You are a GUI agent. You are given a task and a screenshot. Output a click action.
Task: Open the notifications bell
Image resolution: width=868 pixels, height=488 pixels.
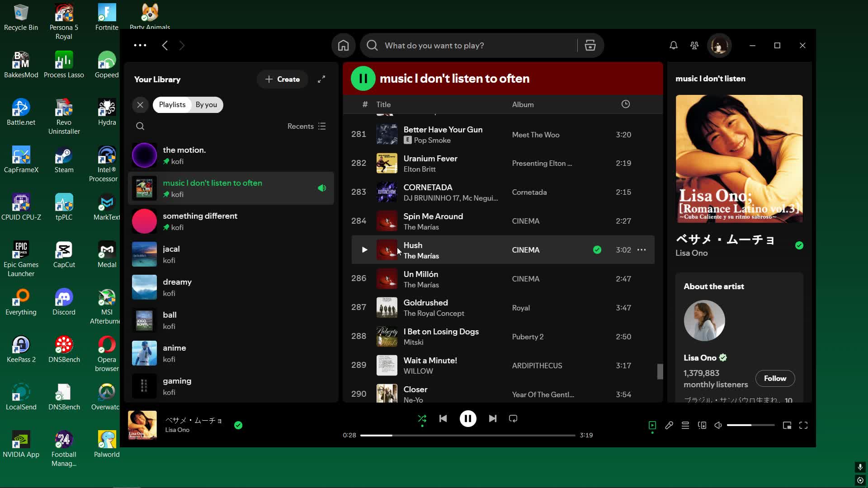tap(674, 46)
